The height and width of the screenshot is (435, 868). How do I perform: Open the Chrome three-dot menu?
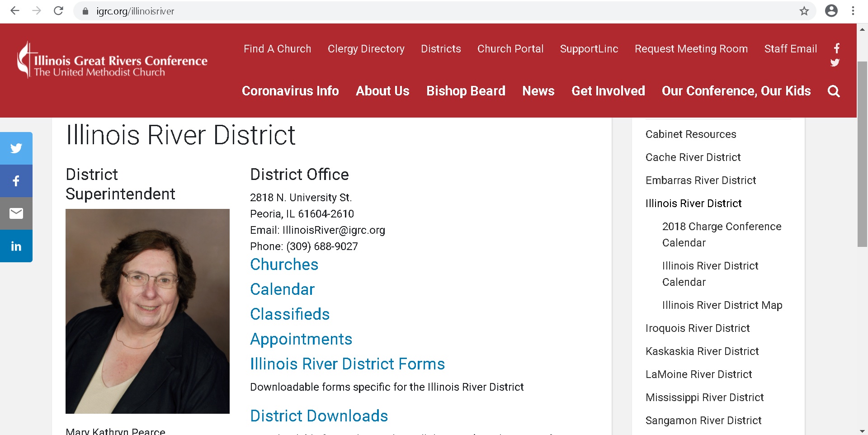pyautogui.click(x=853, y=11)
